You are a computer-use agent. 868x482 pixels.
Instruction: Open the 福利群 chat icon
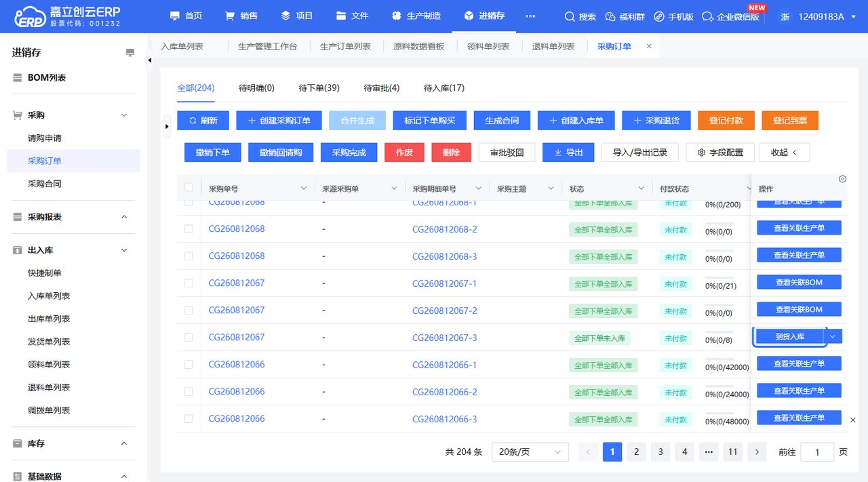[x=610, y=16]
